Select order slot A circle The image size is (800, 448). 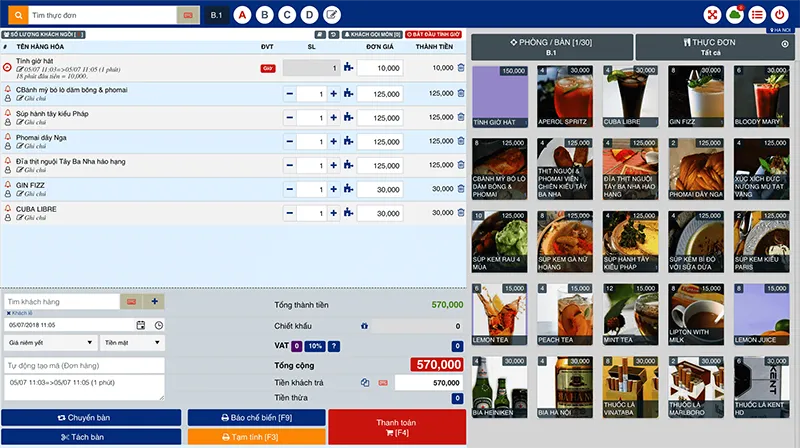(x=242, y=15)
